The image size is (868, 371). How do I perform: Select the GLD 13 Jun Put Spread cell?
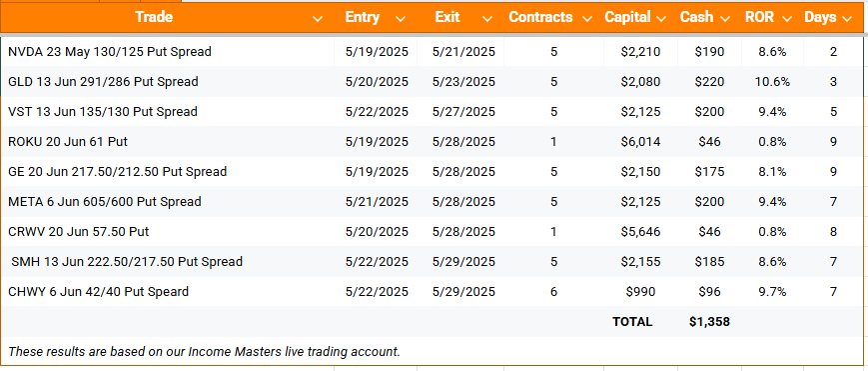(168, 82)
